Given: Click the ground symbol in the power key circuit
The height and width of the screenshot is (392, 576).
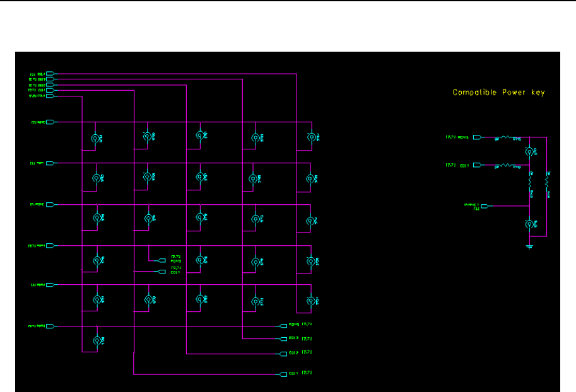Looking at the screenshot, I should click(529, 246).
